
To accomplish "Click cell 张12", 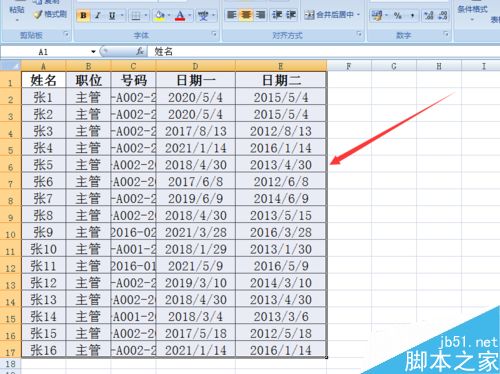I will click(x=43, y=283).
